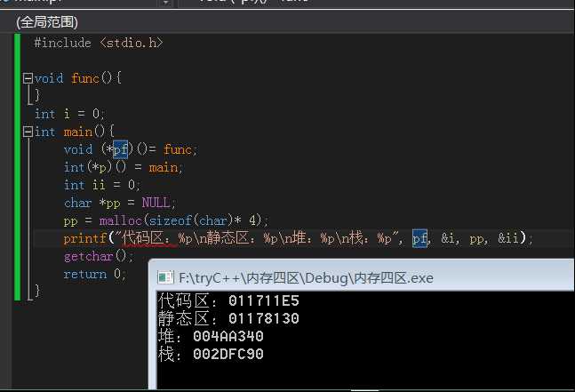
Task: Click the 内存四区.exe console title bar text
Action: (307, 278)
